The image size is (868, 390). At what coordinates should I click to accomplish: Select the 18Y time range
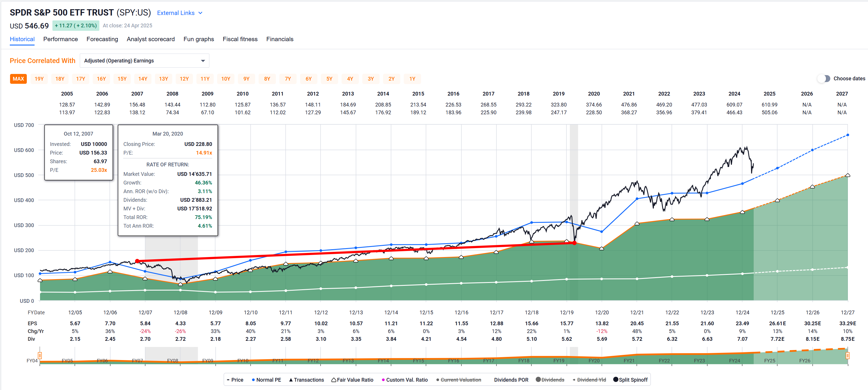pyautogui.click(x=60, y=79)
